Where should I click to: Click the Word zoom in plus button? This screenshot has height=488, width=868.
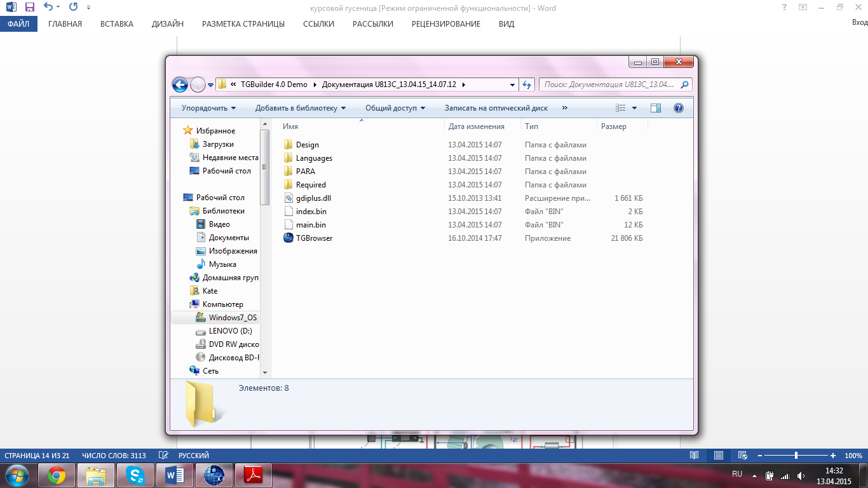coord(833,456)
